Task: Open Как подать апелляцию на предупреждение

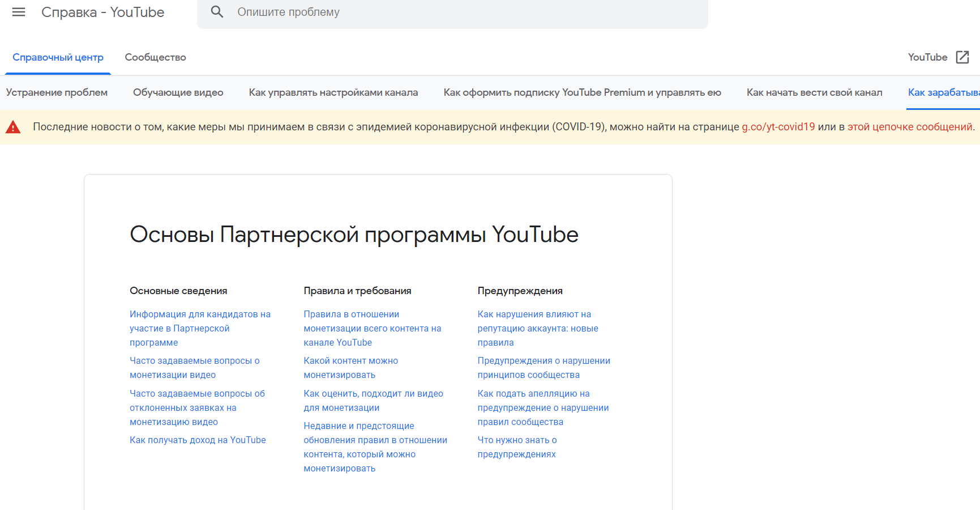Action: click(543, 408)
